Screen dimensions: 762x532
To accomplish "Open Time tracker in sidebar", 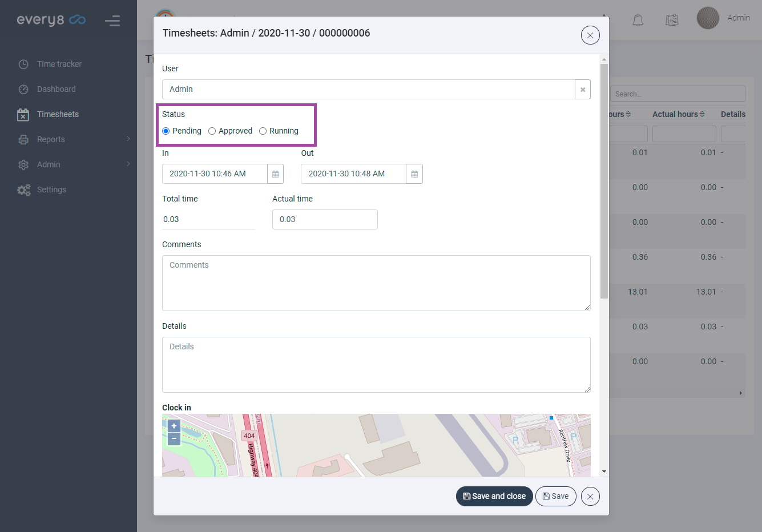I will [59, 64].
